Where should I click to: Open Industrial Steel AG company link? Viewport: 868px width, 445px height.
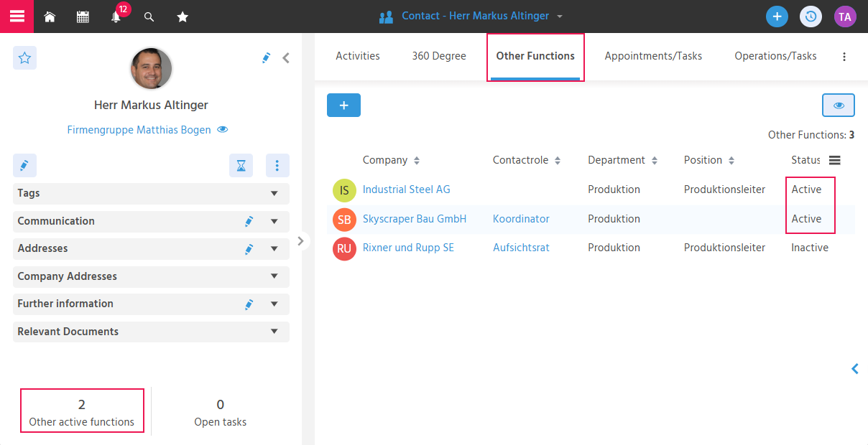(406, 189)
